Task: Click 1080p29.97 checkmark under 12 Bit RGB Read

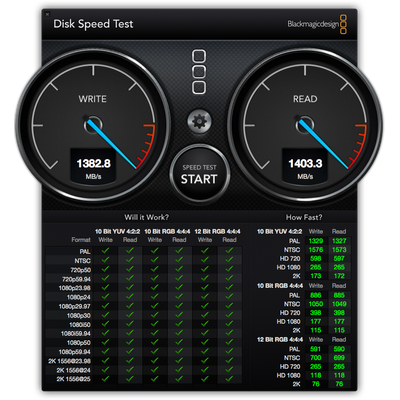Action: coord(229,306)
